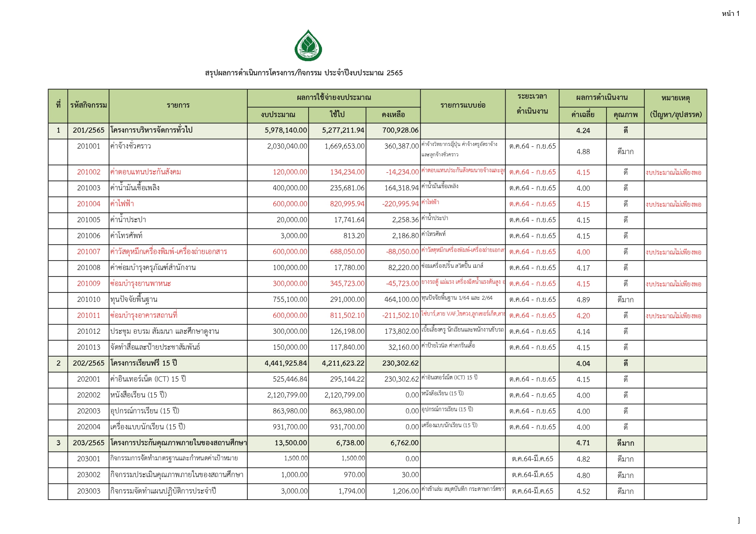Click the budget total 5,978,140.00
Screen dimensions: 756x534
(x=286, y=130)
